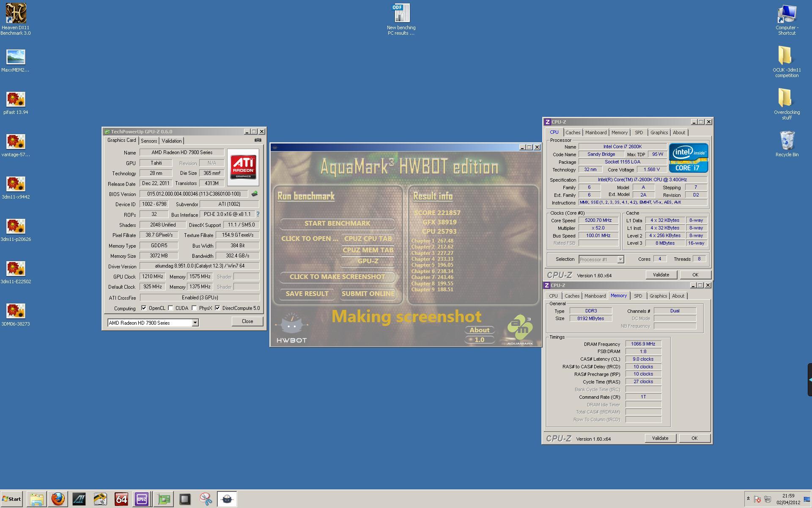Click the SCORE 221857 result text
The width and height of the screenshot is (812, 508).
437,213
